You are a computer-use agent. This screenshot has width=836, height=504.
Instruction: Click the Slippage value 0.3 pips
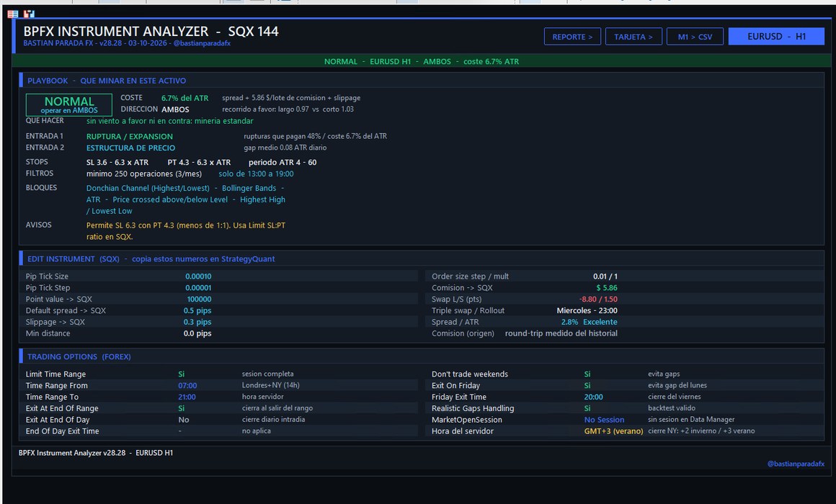[197, 323]
